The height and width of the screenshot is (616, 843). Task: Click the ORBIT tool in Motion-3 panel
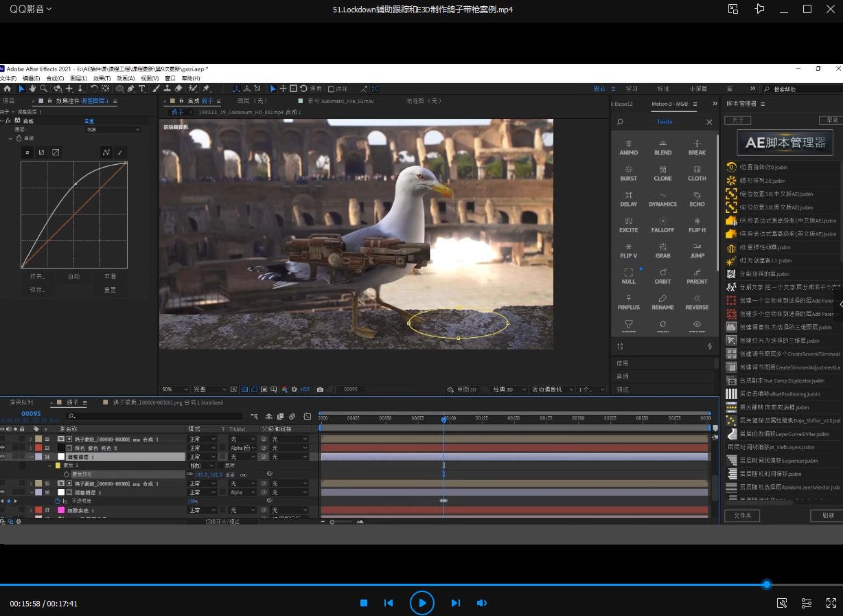click(x=662, y=276)
